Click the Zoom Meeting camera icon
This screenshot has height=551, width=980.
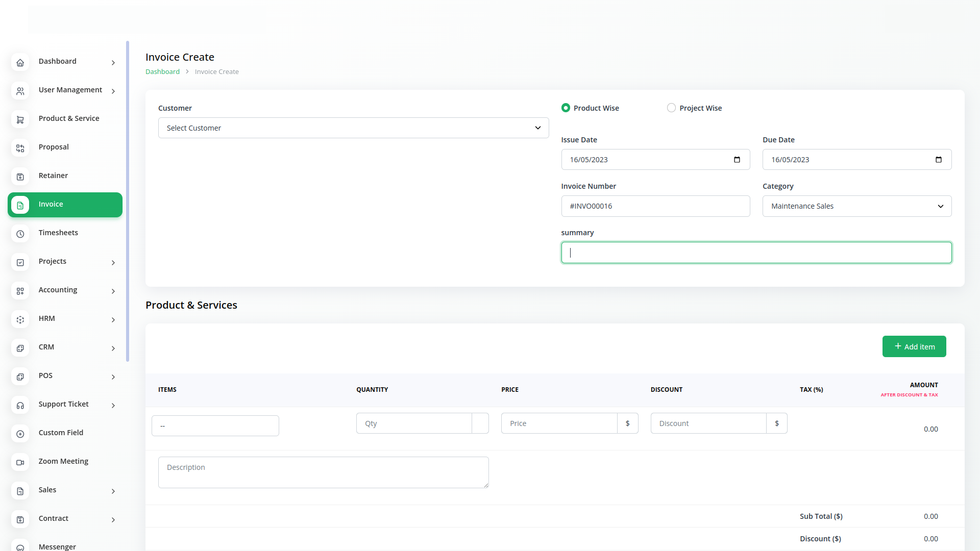20,462
